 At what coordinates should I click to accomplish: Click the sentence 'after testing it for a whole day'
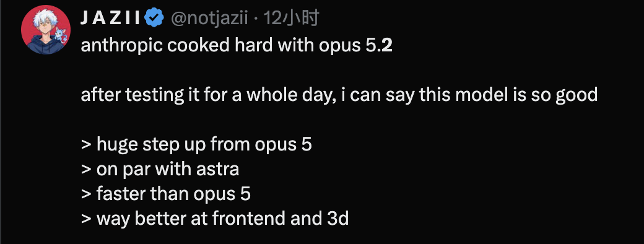[209, 95]
